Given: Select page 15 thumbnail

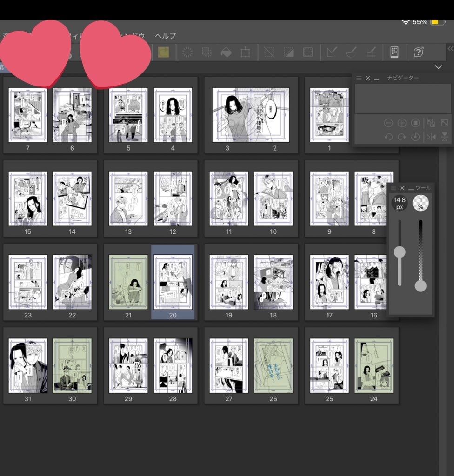Looking at the screenshot, I should coord(27,198).
